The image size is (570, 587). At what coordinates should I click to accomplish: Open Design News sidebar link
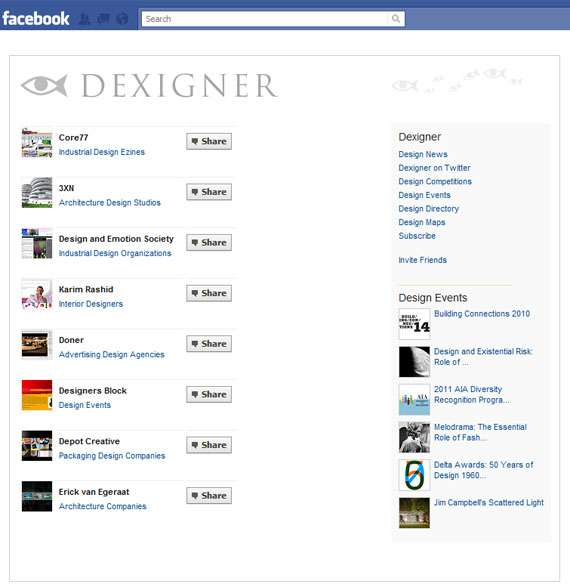tap(423, 154)
